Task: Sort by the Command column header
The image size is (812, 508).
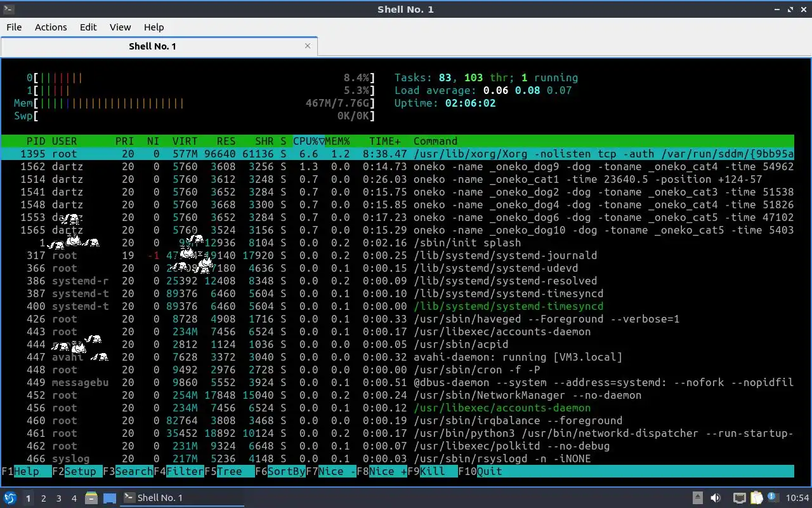Action: tap(436, 141)
